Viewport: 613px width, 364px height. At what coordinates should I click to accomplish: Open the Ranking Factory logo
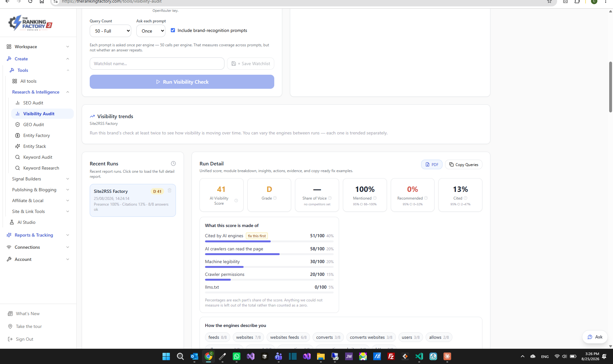pyautogui.click(x=30, y=23)
